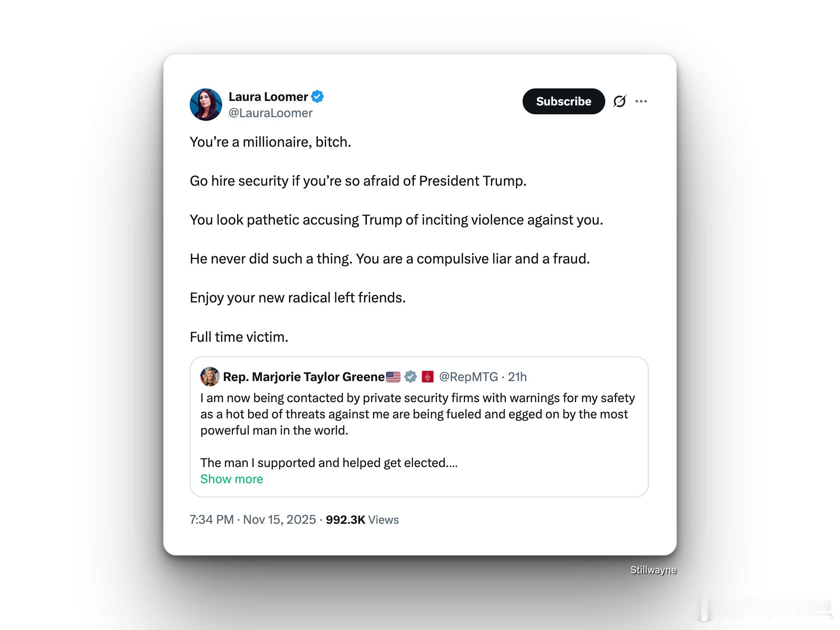Open Rep. Marjorie Taylor Greene's name link
The height and width of the screenshot is (630, 840).
303,377
